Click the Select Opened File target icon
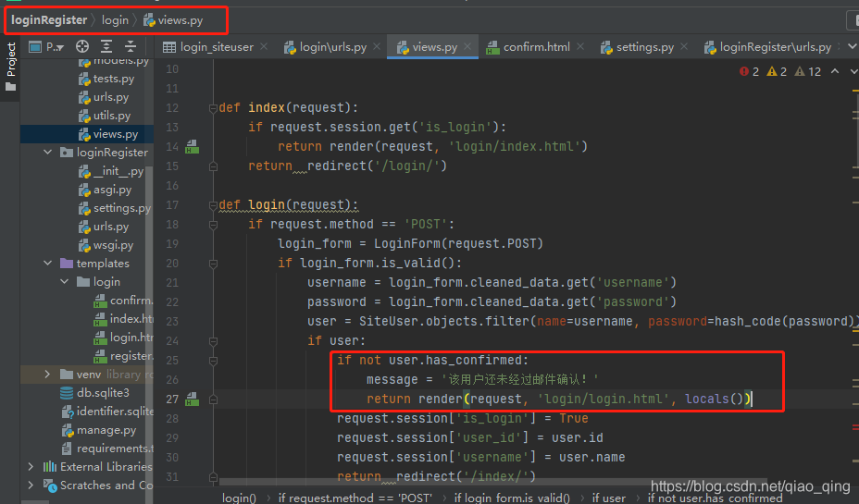The image size is (859, 504). (x=82, y=47)
